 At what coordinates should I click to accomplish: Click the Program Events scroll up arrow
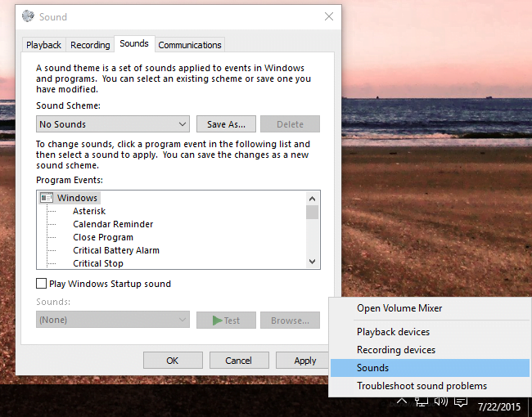(x=312, y=199)
